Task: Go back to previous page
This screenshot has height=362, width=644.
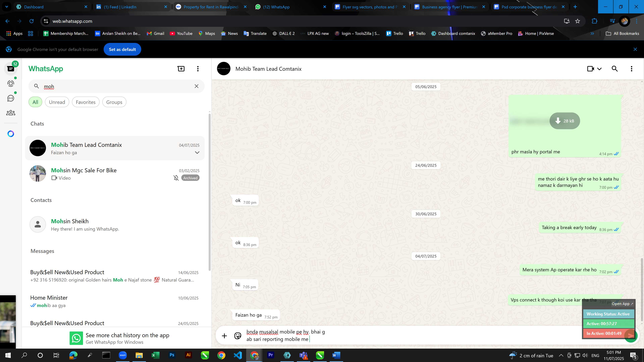Action: (8, 21)
